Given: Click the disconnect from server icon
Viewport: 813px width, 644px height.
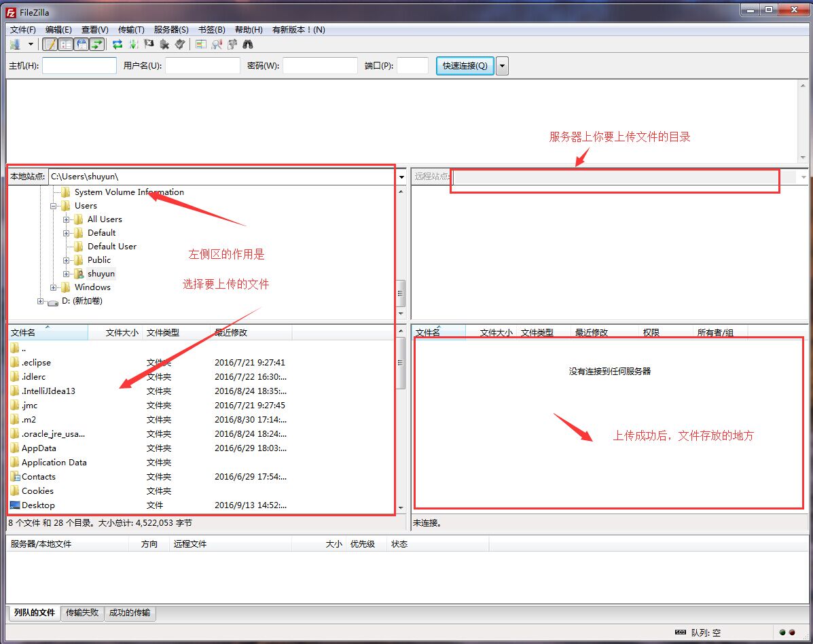Looking at the screenshot, I should pos(164,45).
